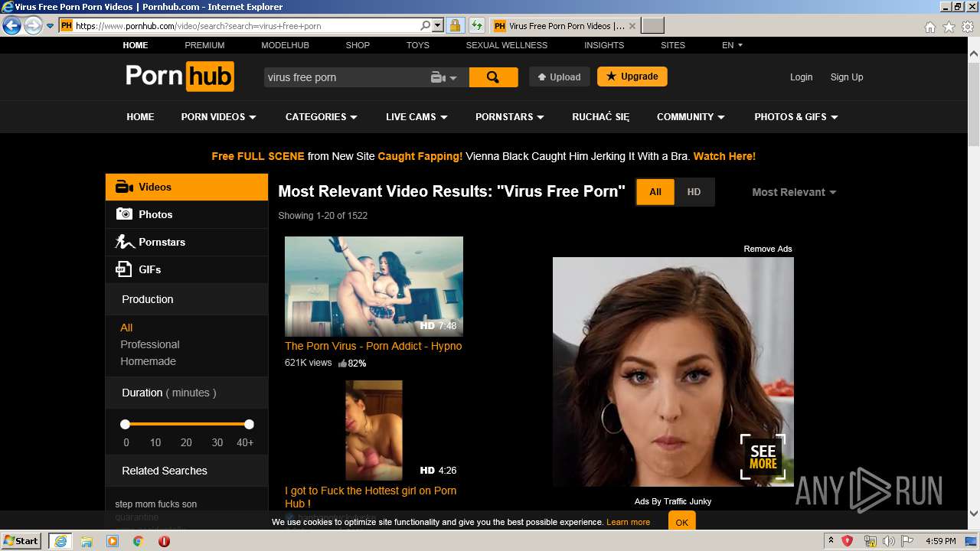Open the Sign Up link
This screenshot has height=551, width=980.
[x=847, y=77]
